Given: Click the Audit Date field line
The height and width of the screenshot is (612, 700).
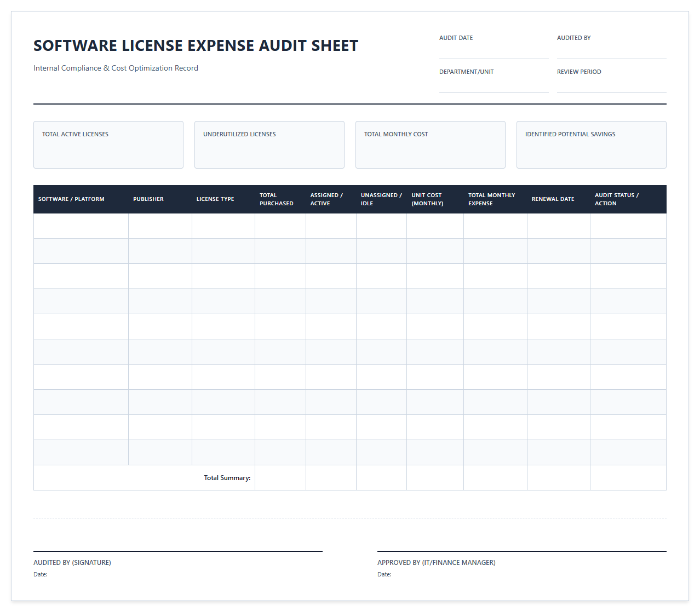Looking at the screenshot, I should pyautogui.click(x=494, y=51).
